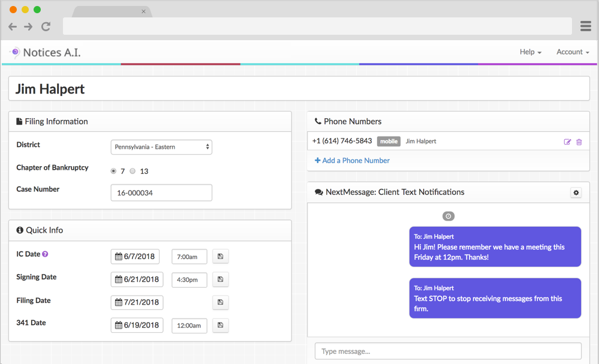The width and height of the screenshot is (599, 364).
Task: Delete the phone number with trash icon
Action: [579, 142]
